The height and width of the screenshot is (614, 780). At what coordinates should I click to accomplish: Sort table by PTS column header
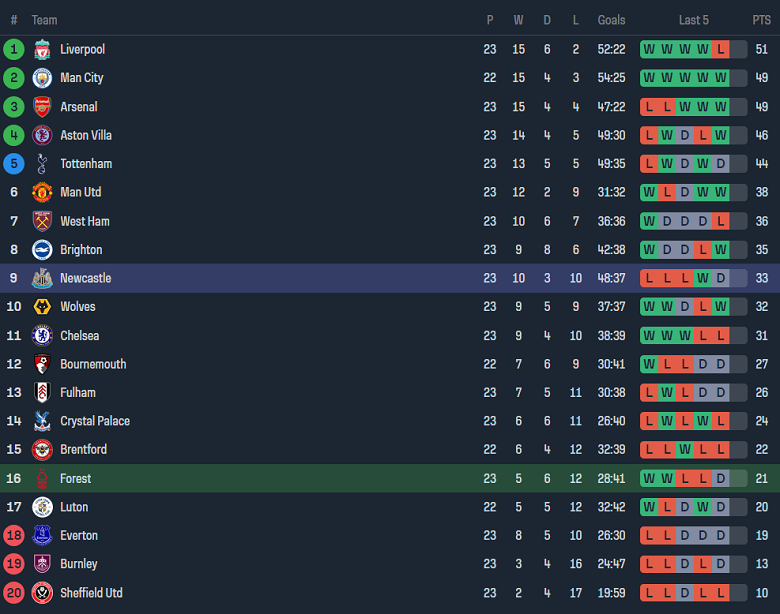pyautogui.click(x=762, y=20)
